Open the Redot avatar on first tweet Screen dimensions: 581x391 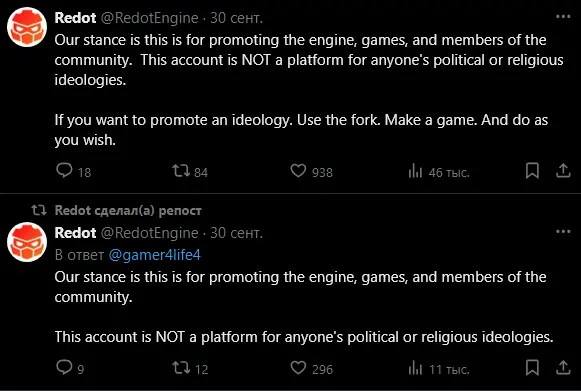coord(27,27)
